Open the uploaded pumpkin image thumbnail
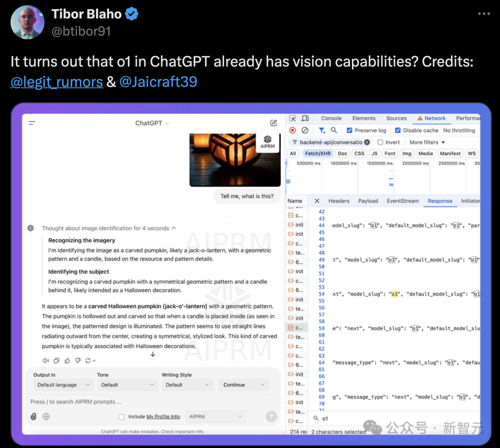This screenshot has height=448, width=500. pyautogui.click(x=235, y=160)
